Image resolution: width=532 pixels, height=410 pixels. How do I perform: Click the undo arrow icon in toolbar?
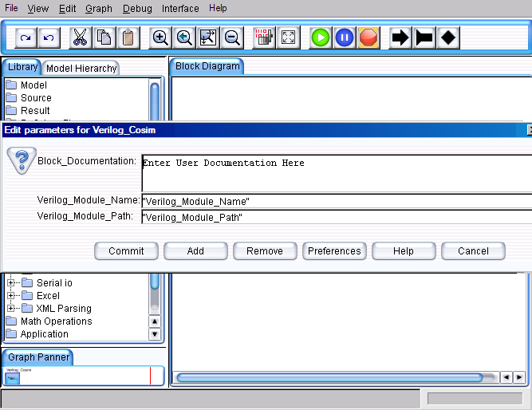click(x=49, y=37)
